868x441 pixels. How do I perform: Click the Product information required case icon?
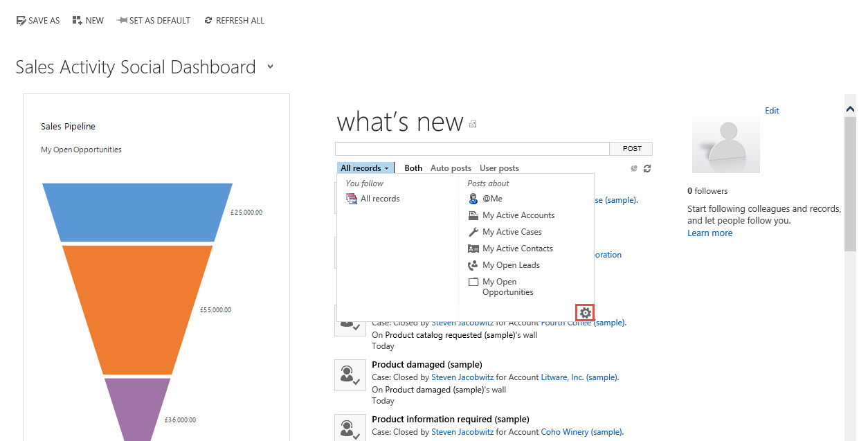(347, 426)
